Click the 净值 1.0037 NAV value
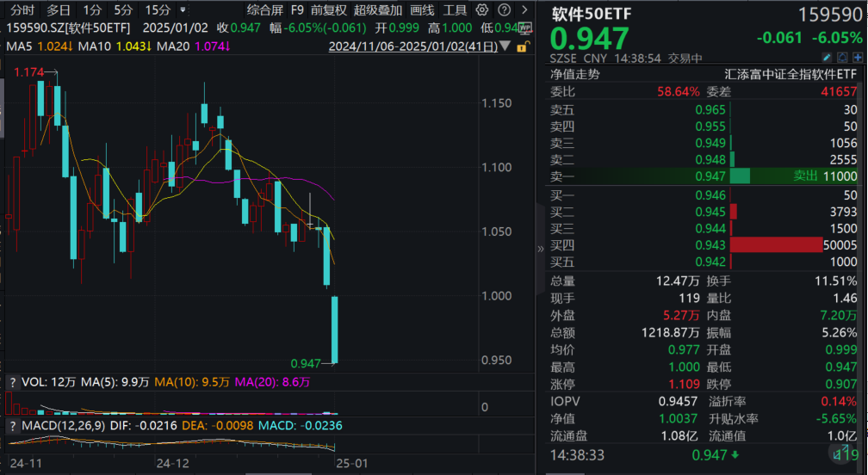Viewport: 868px width, 475px height. point(679,418)
